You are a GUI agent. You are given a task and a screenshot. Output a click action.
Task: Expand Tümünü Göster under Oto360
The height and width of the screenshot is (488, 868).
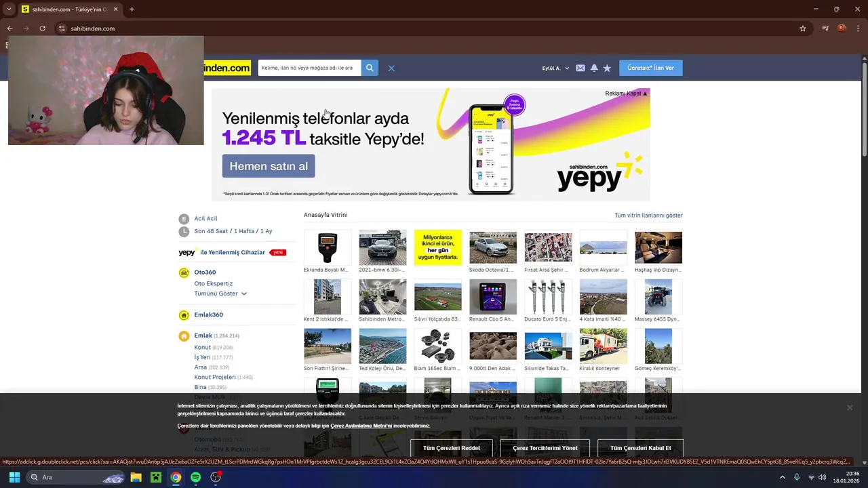pyautogui.click(x=220, y=293)
